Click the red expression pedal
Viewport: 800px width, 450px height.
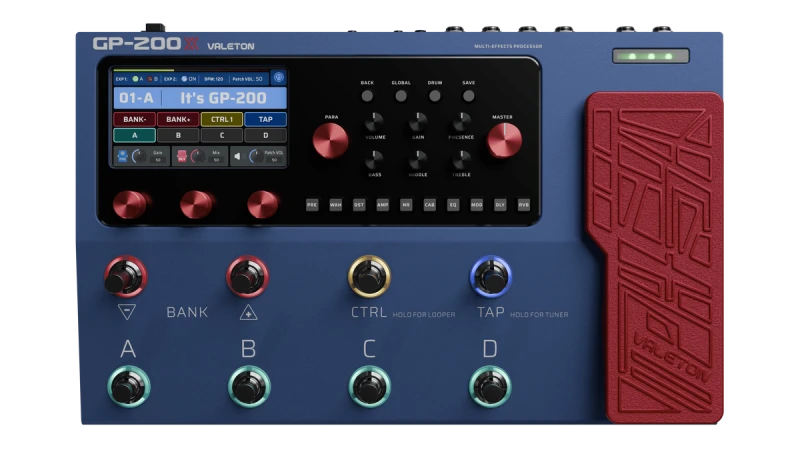[x=657, y=258]
